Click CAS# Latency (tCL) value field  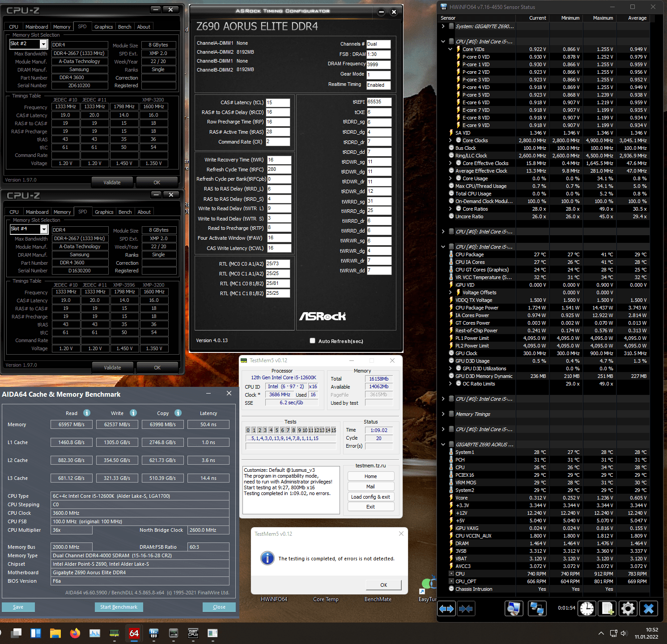278,102
